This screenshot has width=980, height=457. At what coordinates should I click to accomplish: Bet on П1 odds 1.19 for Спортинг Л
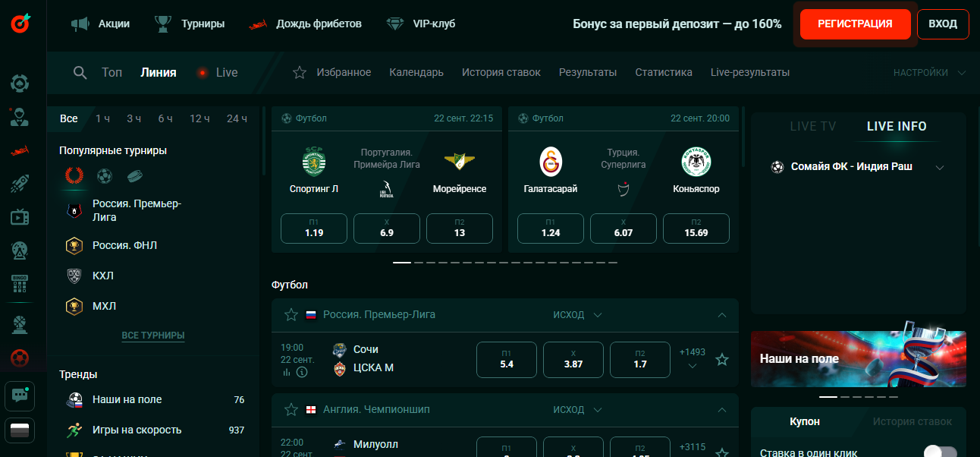click(314, 228)
